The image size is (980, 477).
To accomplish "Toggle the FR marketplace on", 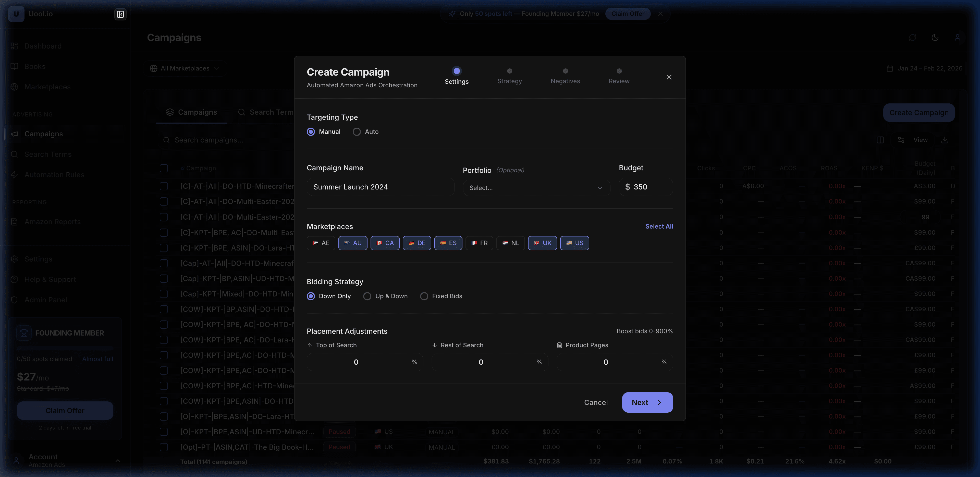I will (479, 243).
